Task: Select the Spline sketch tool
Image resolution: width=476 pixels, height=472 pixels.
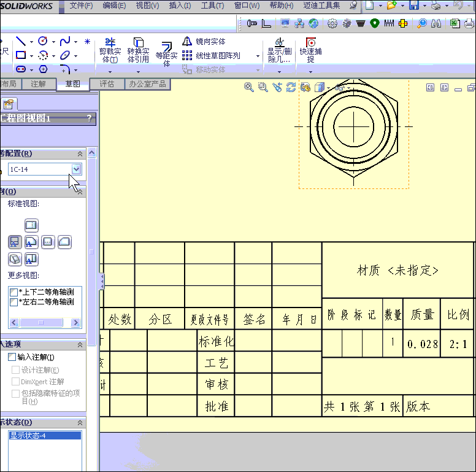Action: (65, 41)
